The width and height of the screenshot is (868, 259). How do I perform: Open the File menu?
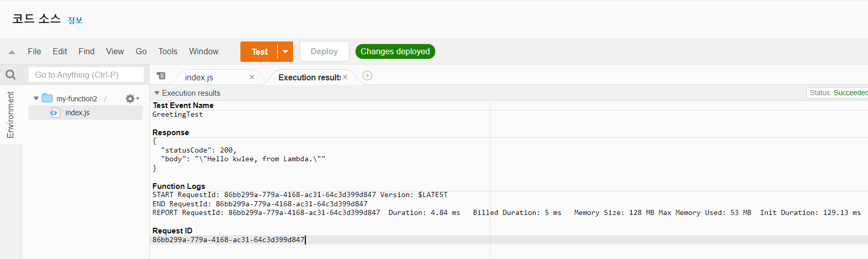tap(34, 51)
